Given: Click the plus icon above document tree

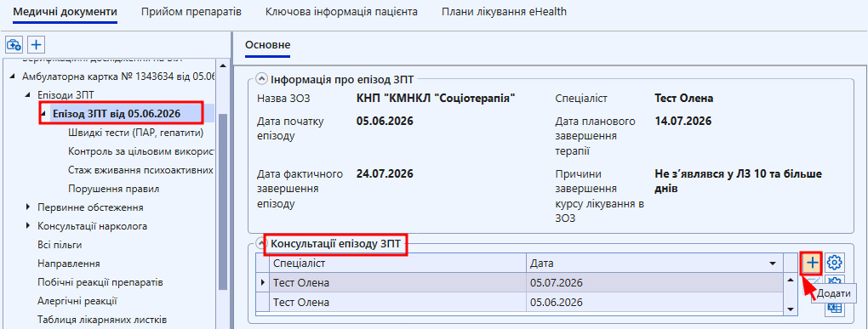Looking at the screenshot, I should click(x=37, y=44).
